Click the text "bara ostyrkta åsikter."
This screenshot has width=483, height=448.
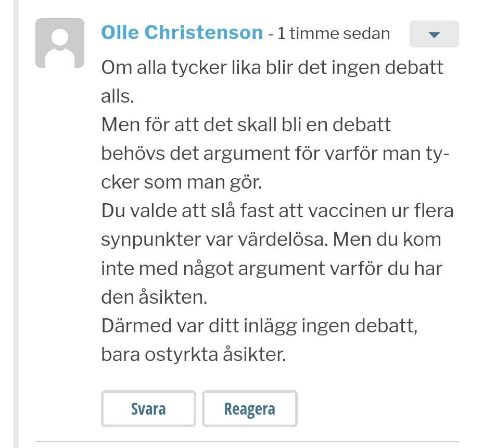(194, 354)
